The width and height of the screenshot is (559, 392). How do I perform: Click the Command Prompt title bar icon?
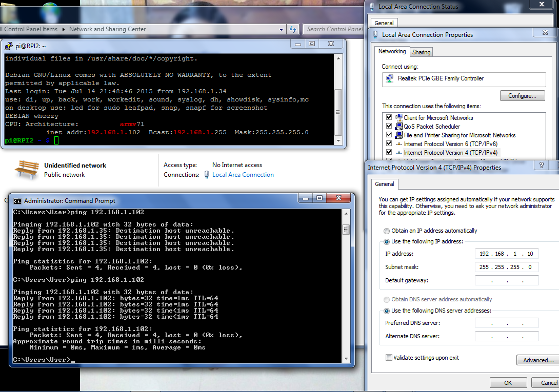[x=17, y=201]
